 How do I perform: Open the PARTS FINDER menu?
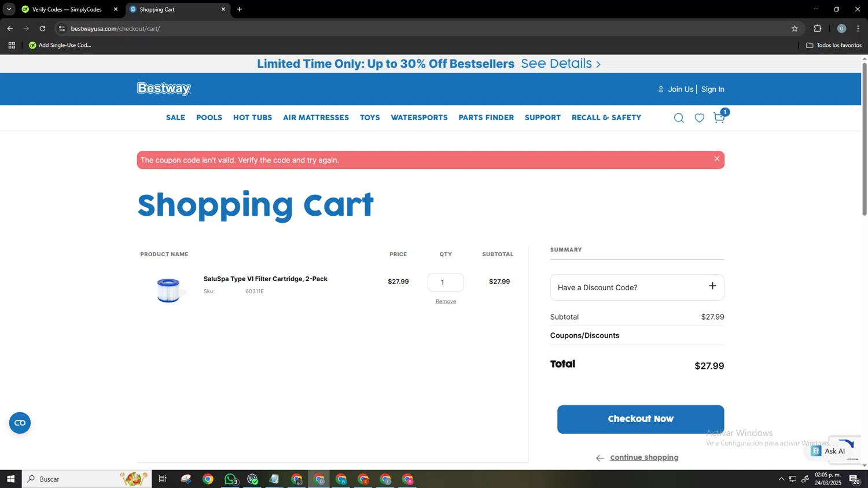coord(486,117)
